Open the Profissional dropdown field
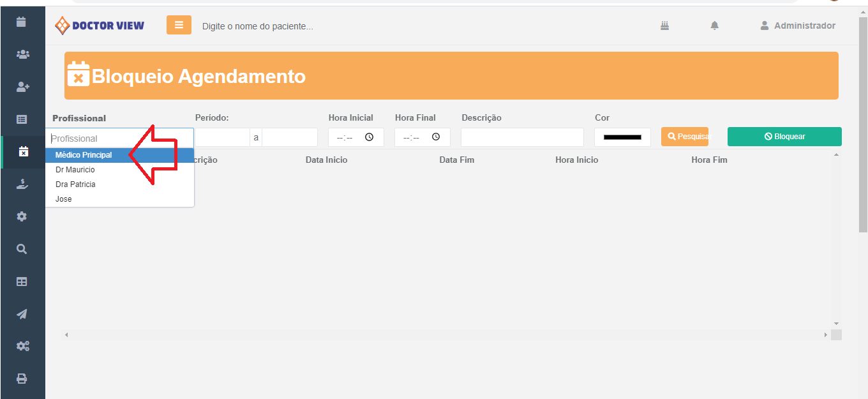The height and width of the screenshot is (399, 868). [x=119, y=138]
